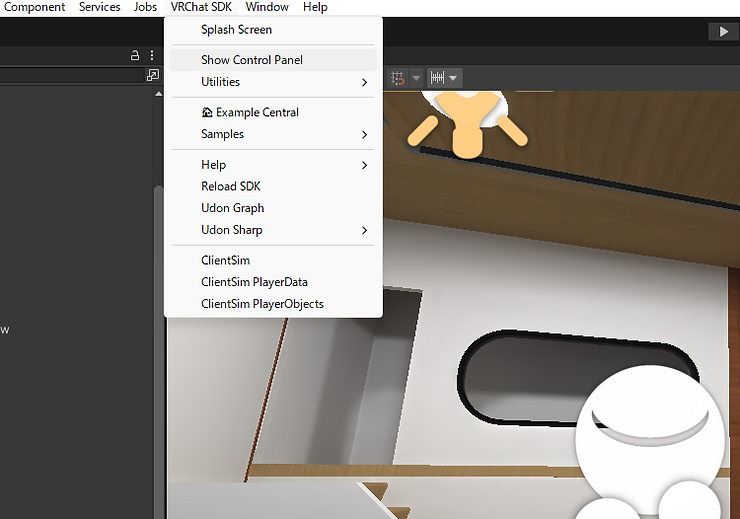Click the scrollbar up arrow
The width and height of the screenshot is (740, 519).
click(159, 94)
